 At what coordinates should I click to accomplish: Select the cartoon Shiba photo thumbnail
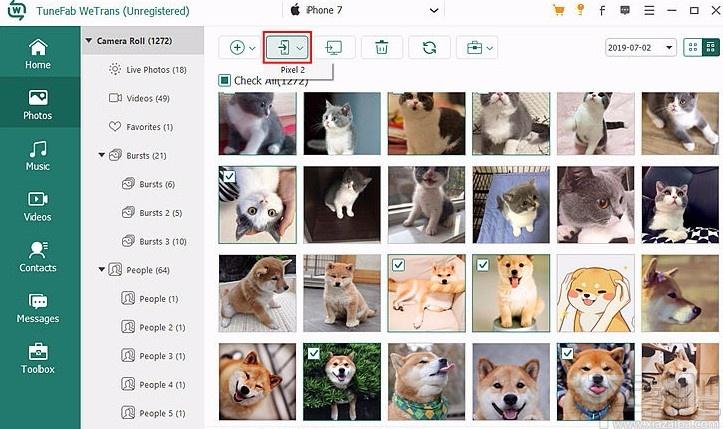596,293
